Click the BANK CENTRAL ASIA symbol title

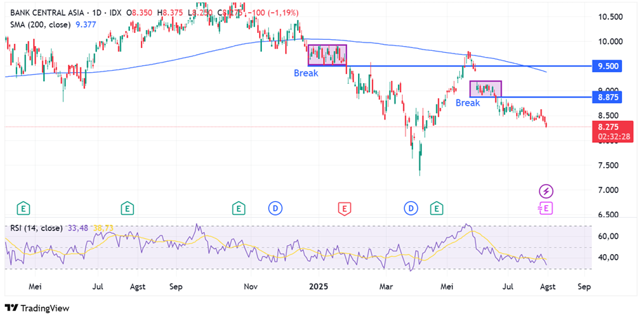48,13
